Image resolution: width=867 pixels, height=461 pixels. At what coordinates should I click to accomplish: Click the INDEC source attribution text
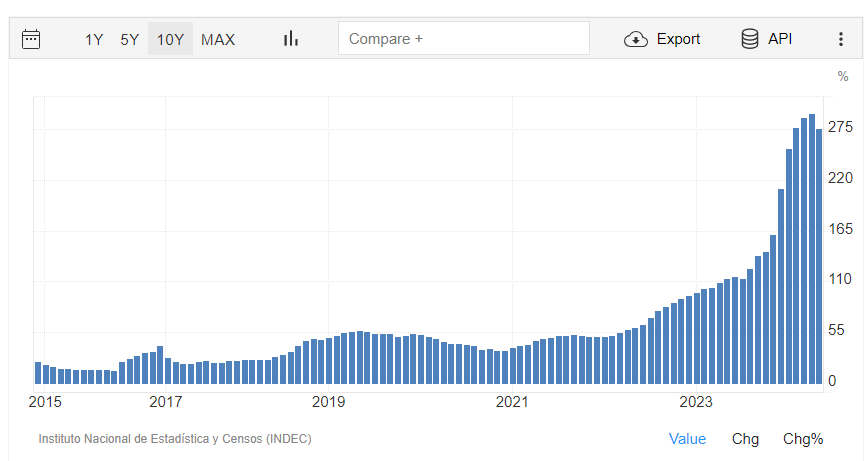tap(174, 439)
